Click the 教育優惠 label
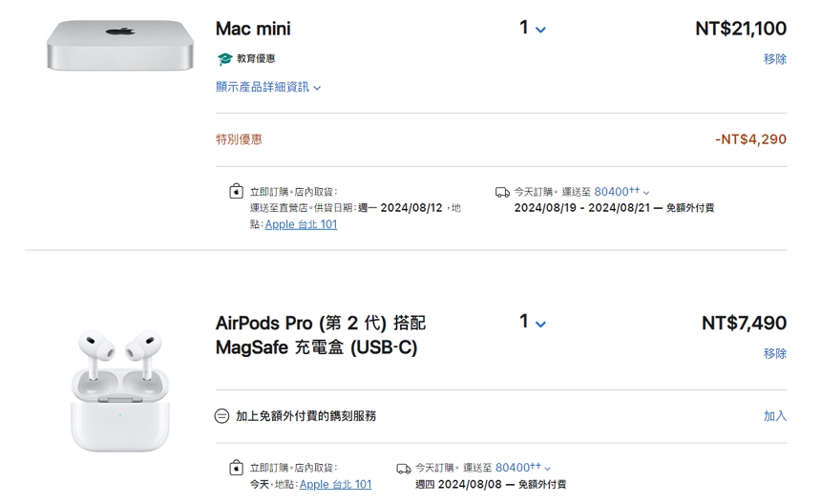Image resolution: width=821 pixels, height=504 pixels. coord(256,58)
